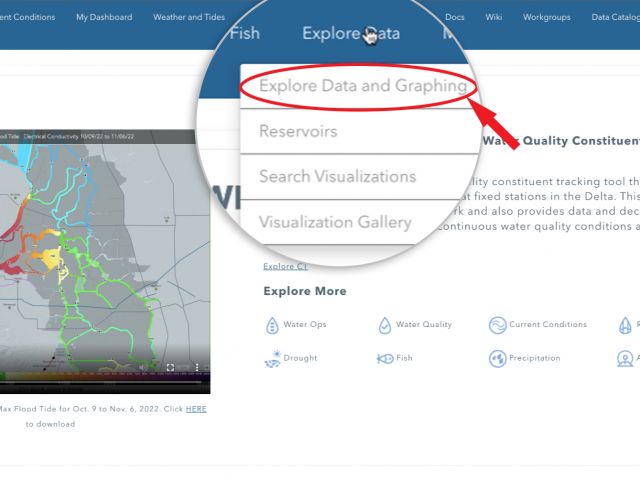Click the Water Quality label

424,324
